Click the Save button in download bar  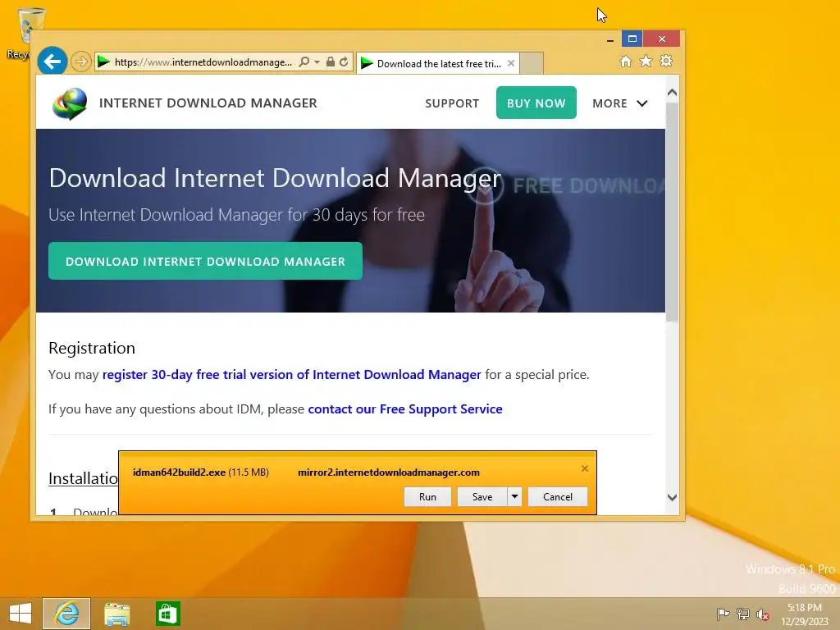[482, 496]
